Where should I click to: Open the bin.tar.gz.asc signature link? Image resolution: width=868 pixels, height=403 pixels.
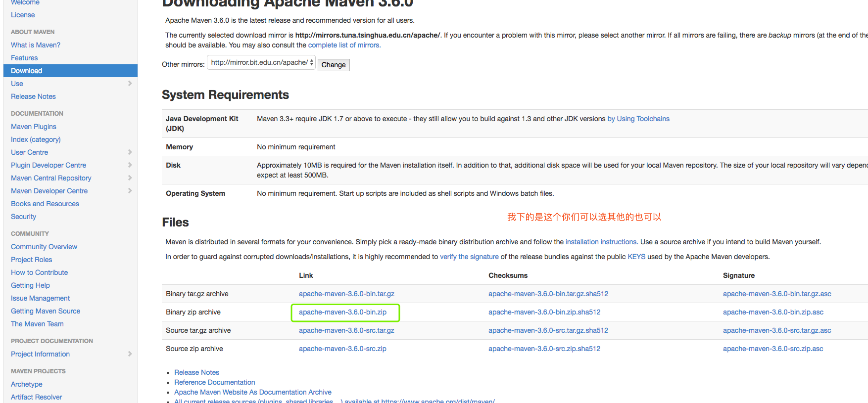777,294
